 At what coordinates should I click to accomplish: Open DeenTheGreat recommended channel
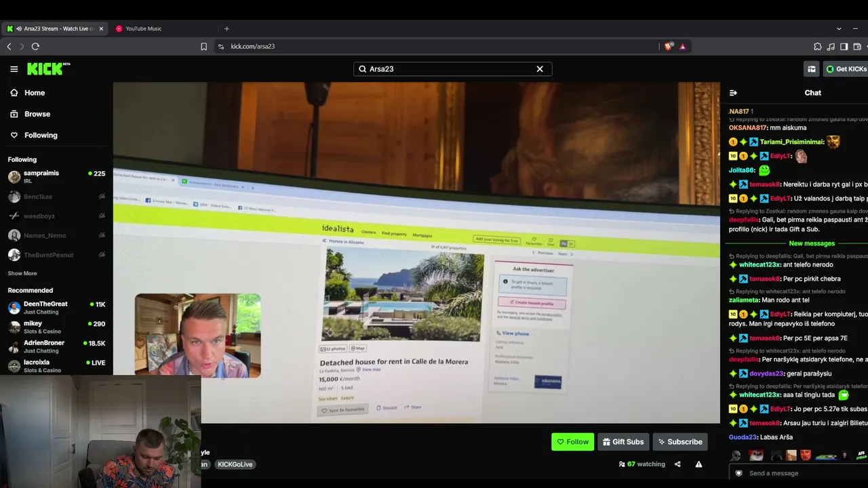(x=56, y=308)
